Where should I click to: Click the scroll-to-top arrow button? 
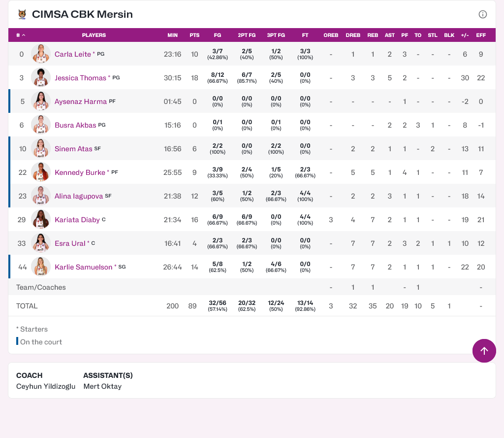click(484, 350)
